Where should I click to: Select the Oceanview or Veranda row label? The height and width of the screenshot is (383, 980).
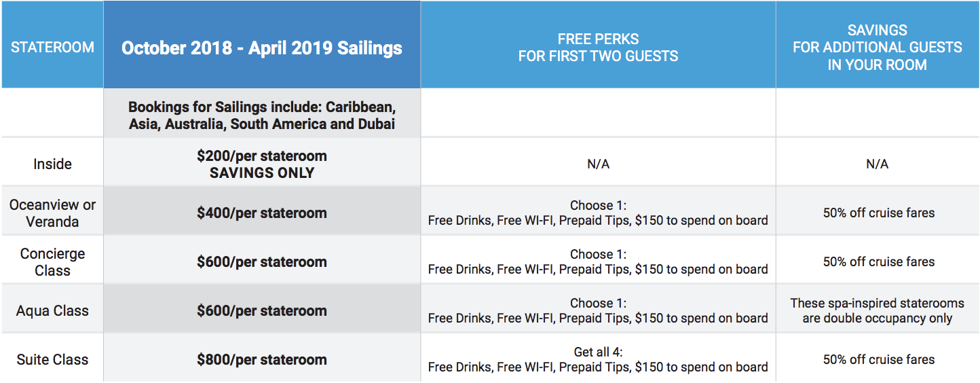click(x=52, y=213)
